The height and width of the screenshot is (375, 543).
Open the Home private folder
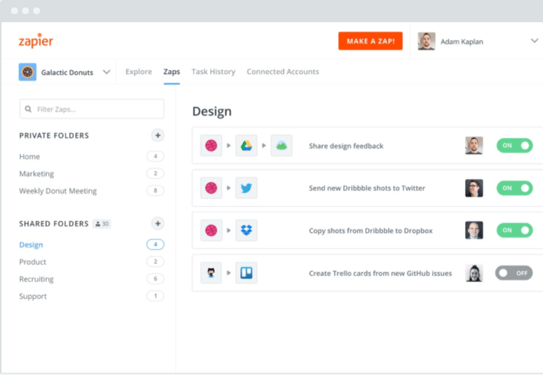click(29, 157)
